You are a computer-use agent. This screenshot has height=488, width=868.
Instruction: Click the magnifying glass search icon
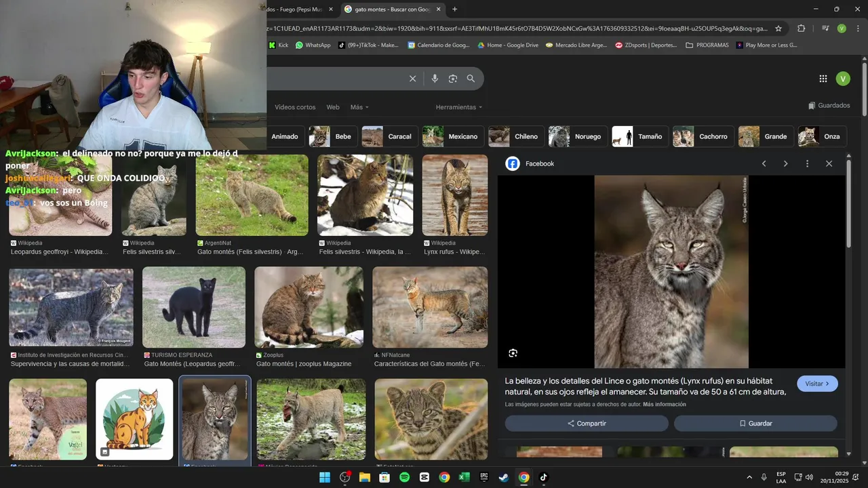click(x=471, y=79)
